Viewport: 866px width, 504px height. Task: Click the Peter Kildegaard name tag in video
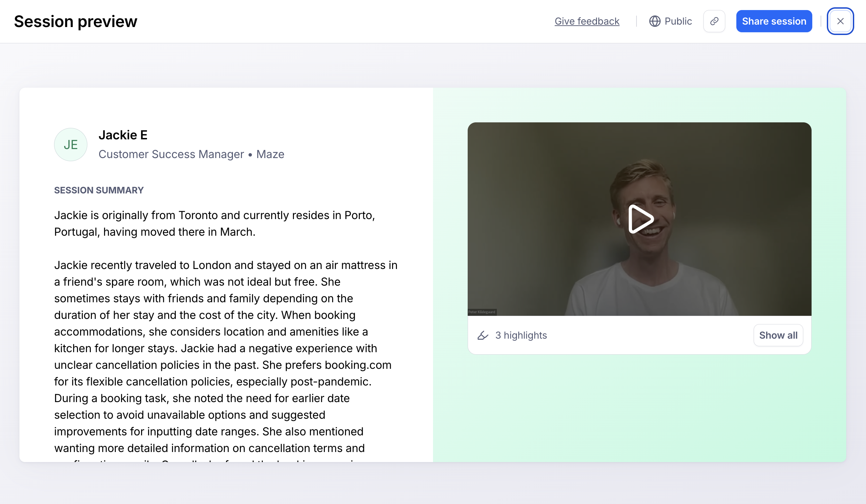(x=482, y=312)
